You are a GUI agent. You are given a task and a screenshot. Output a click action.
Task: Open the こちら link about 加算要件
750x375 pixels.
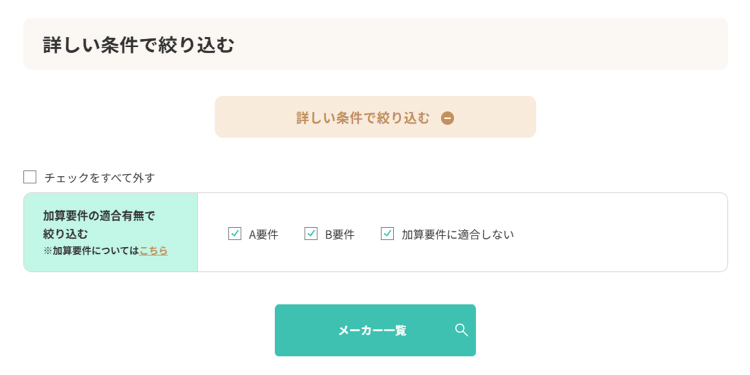[154, 251]
